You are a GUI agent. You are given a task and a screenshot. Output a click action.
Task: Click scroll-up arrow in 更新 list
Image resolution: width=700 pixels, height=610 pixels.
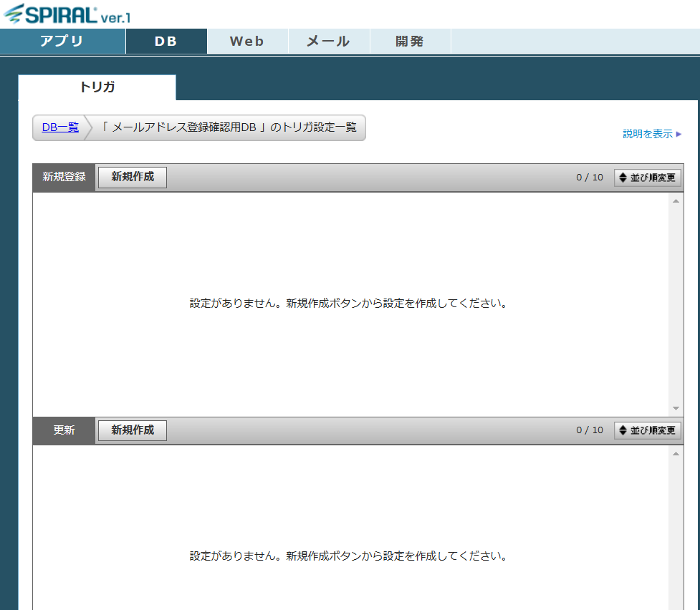[x=676, y=454]
